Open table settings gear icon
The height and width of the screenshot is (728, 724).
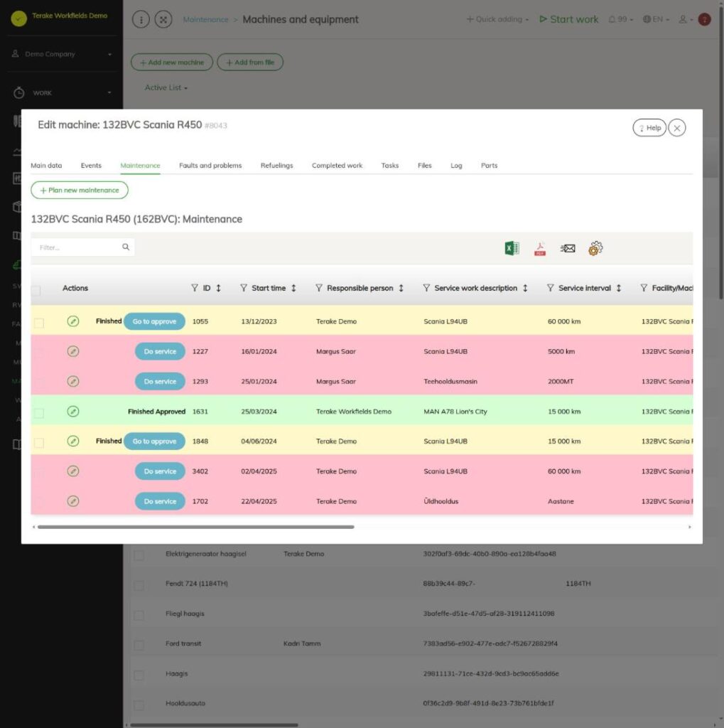pyautogui.click(x=595, y=248)
